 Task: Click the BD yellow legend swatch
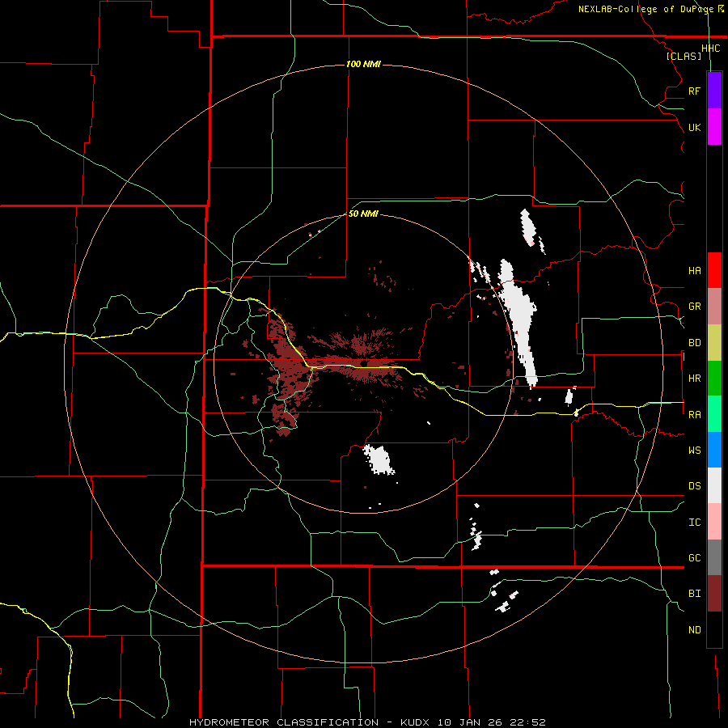(x=714, y=343)
